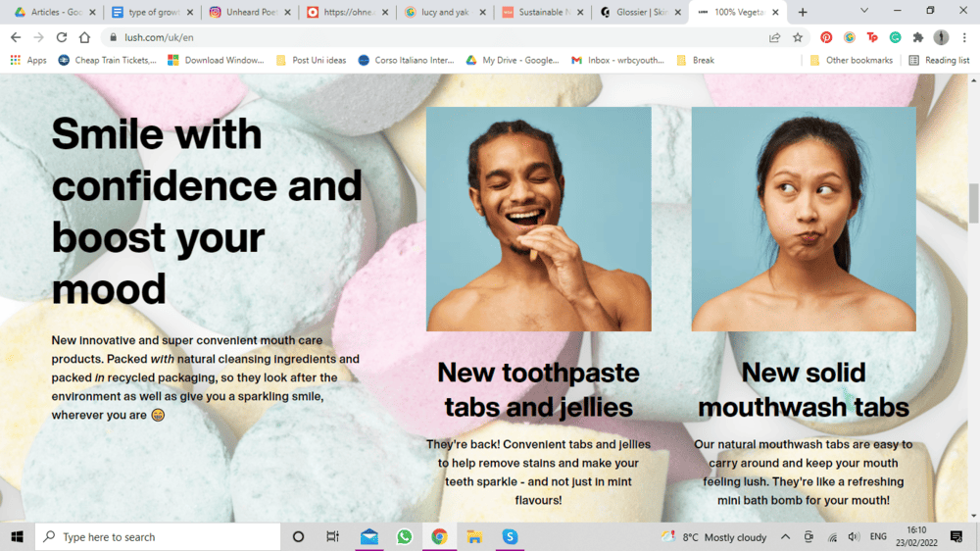The height and width of the screenshot is (551, 980).
Task: Click the New toothpaste tabs and jellies heading
Action: [538, 389]
